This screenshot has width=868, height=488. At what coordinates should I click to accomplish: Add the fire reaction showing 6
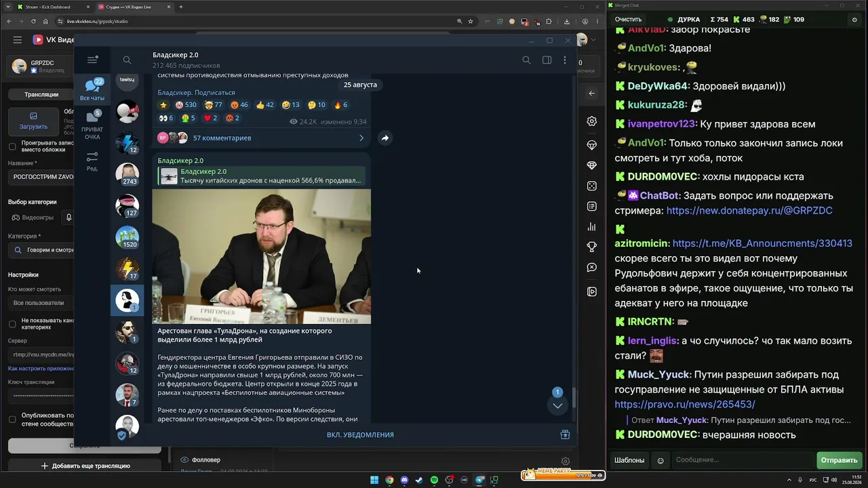click(x=340, y=105)
